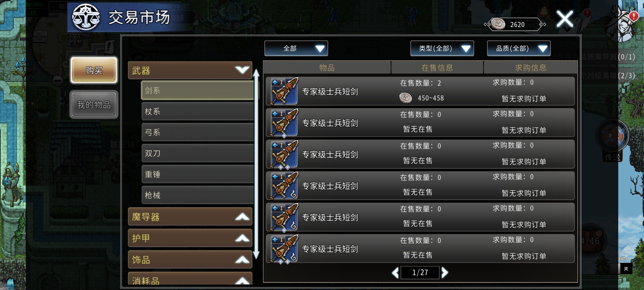Open the 品质(全部) quality dropdown
Image resolution: width=644 pixels, height=290 pixels.
519,48
